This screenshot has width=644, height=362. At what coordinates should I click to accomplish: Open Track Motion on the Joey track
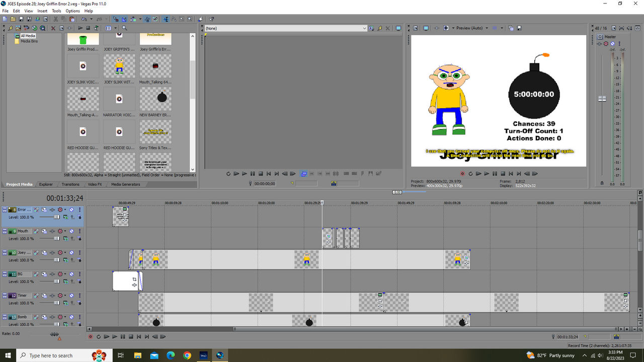click(44, 252)
